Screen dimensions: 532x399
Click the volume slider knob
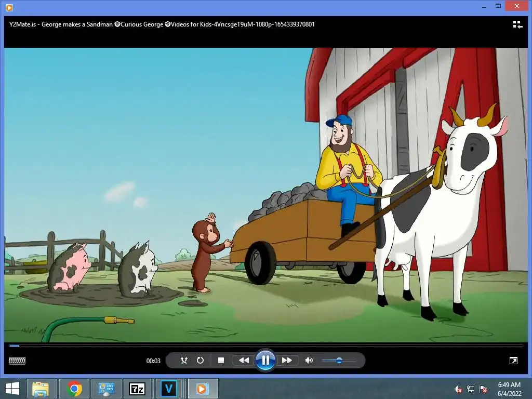[339, 361]
